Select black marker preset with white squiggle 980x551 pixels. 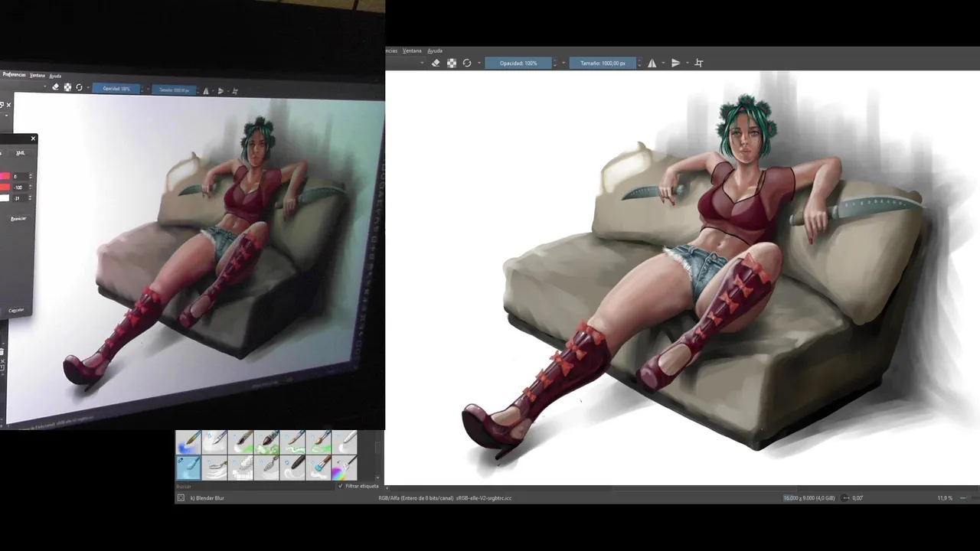tap(292, 468)
